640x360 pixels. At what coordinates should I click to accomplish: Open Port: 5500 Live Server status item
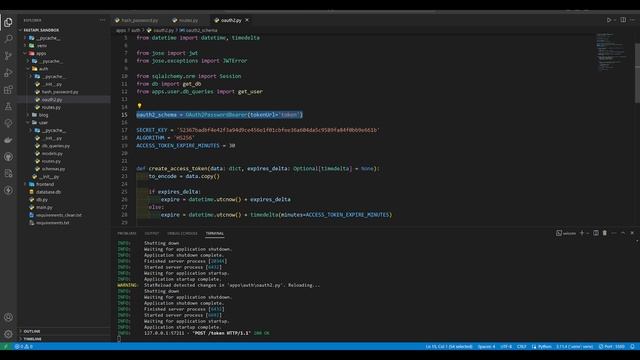pos(611,347)
